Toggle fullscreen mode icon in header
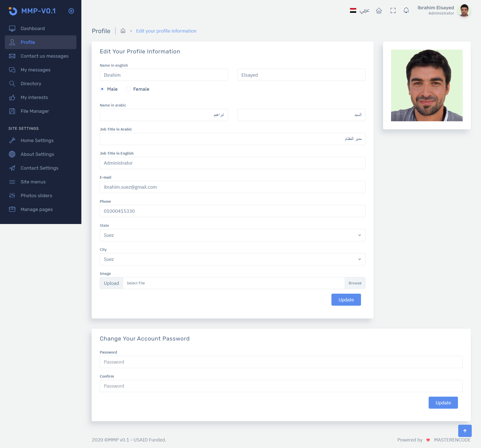The image size is (481, 448). point(393,11)
